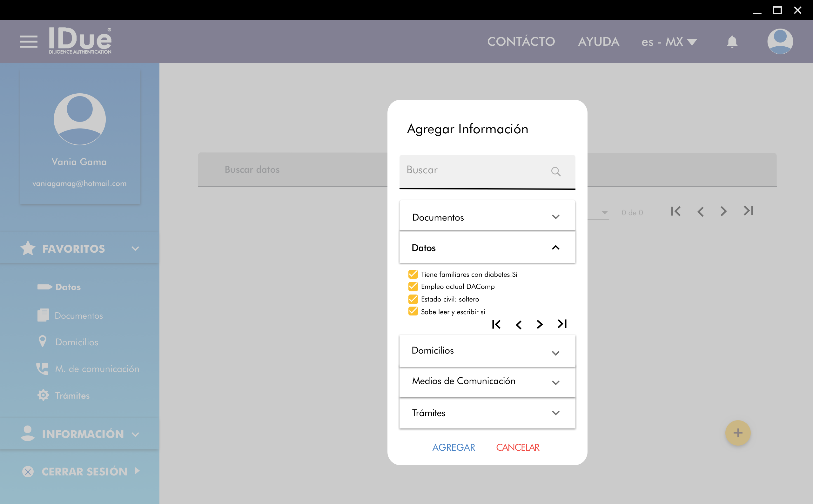813x504 pixels.
Task: Click the yellow plus add button
Action: pos(738,433)
